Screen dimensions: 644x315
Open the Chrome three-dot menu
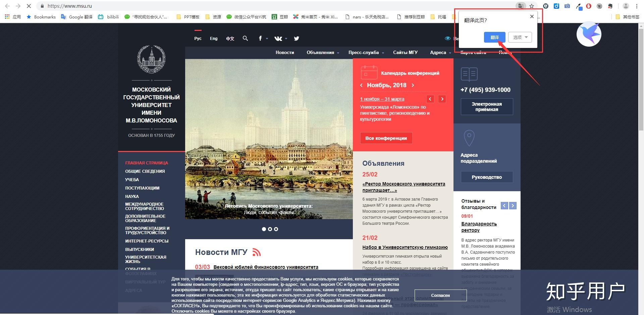(x=637, y=6)
